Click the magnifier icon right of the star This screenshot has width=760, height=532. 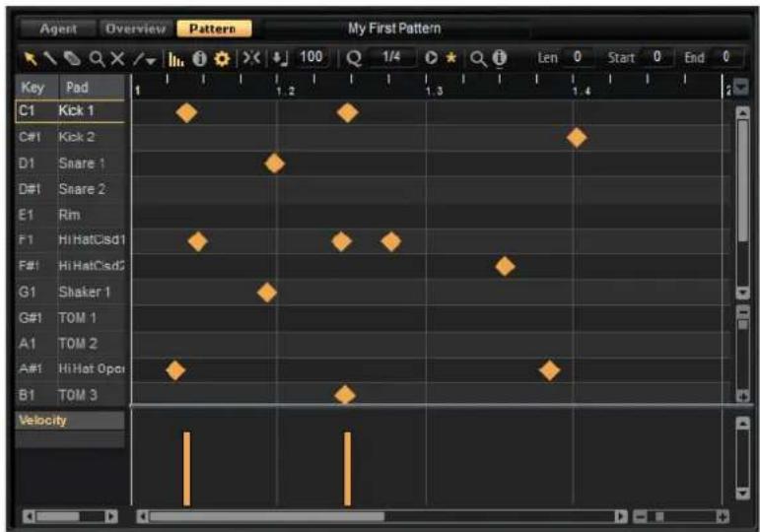click(478, 59)
